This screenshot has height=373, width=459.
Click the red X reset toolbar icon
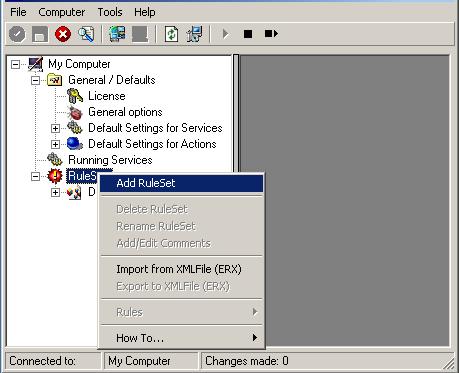[63, 34]
